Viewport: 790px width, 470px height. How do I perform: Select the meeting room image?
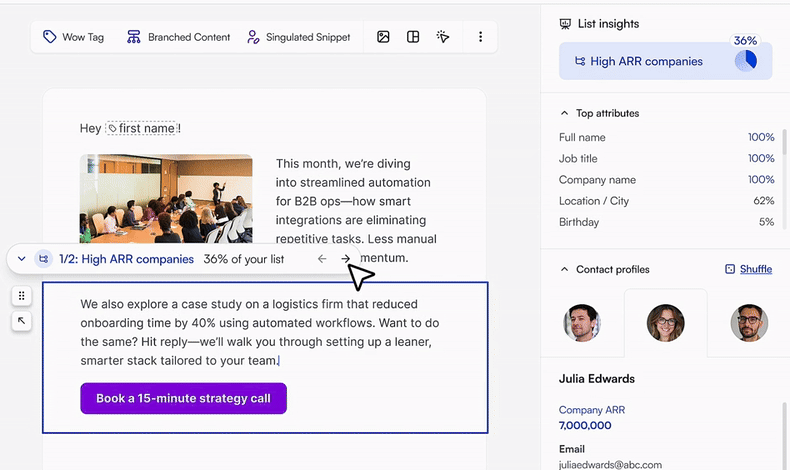(166, 199)
